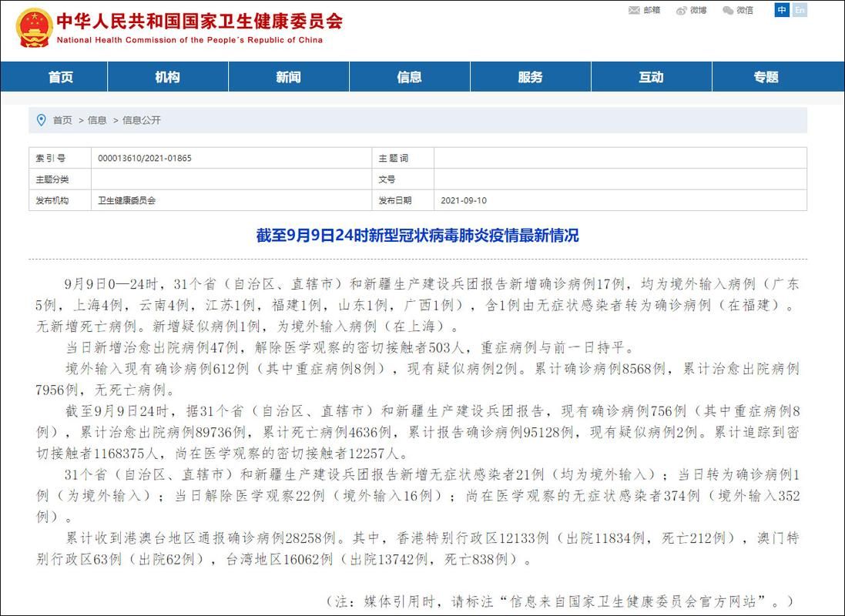Open the 信息 navigation menu

(x=408, y=77)
